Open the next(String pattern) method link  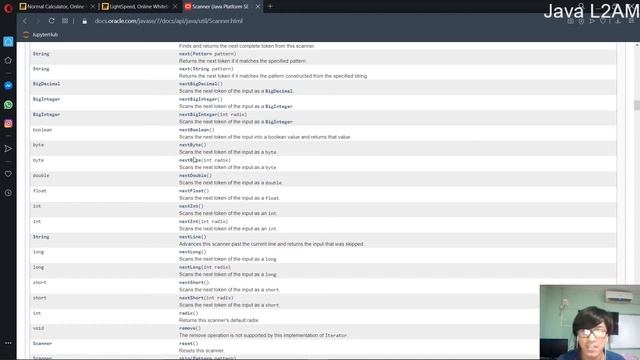point(206,69)
